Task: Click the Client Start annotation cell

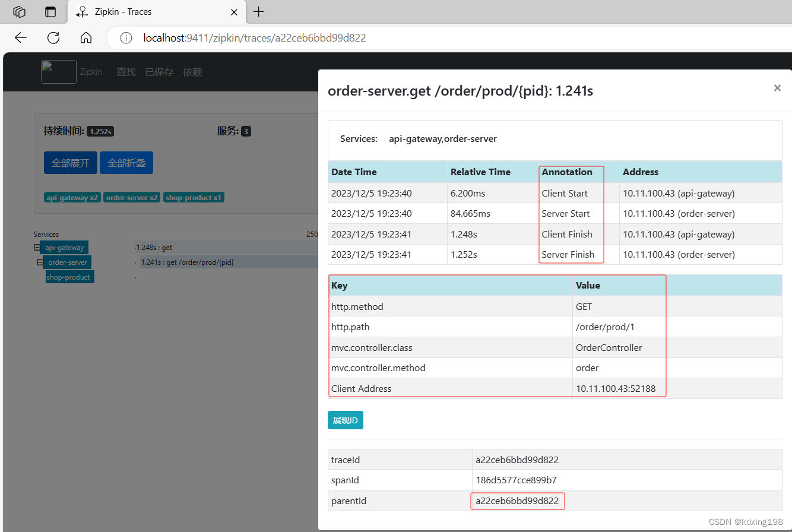Action: pyautogui.click(x=579, y=193)
